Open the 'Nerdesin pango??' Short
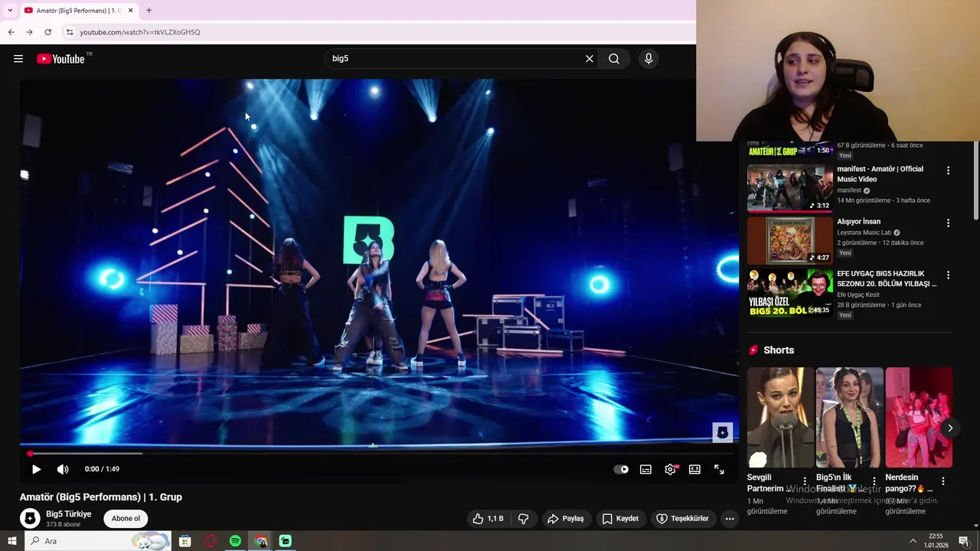Screen dimensions: 980x551 [x=919, y=417]
